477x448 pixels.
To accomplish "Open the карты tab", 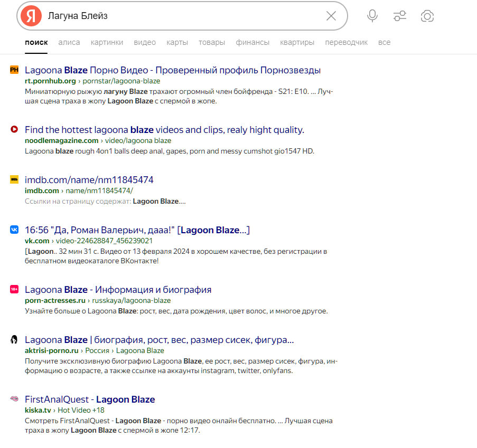I will point(177,42).
